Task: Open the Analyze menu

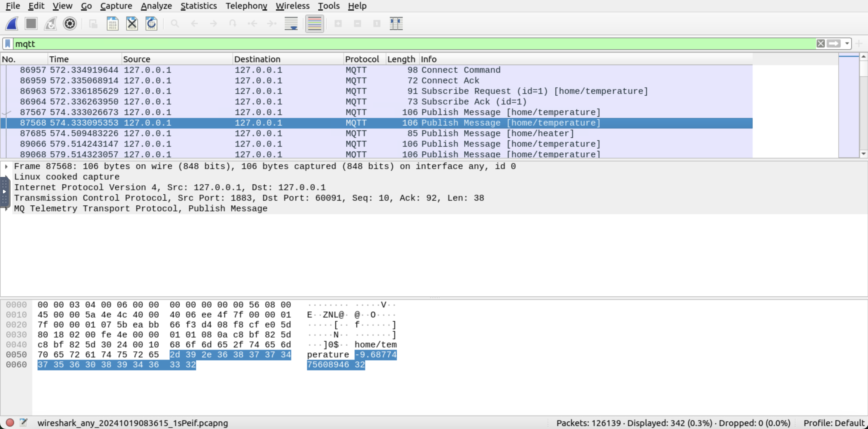Action: tap(156, 6)
